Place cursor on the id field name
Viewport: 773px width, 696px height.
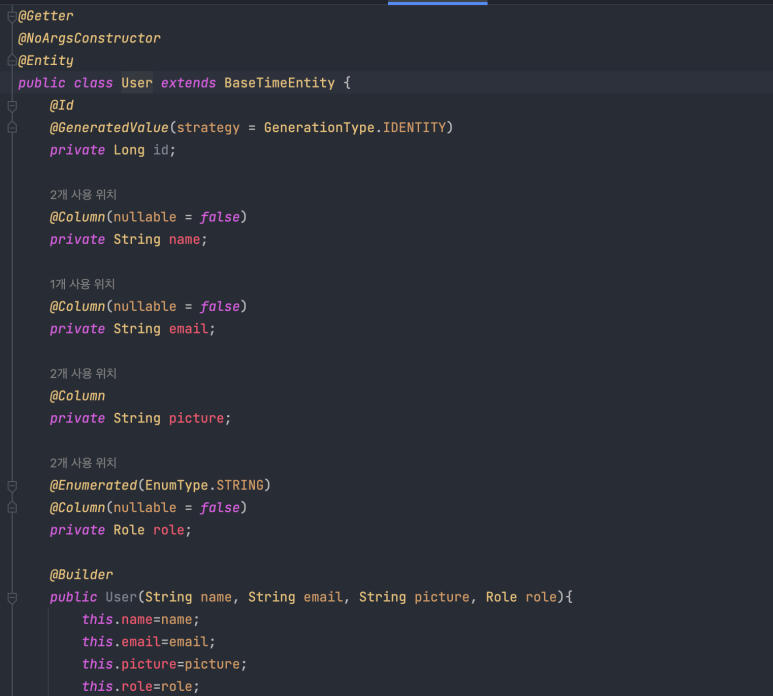click(x=161, y=150)
